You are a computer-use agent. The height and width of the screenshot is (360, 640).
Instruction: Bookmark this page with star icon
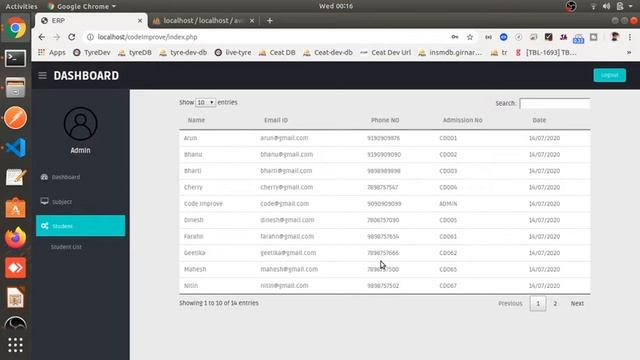[470, 37]
